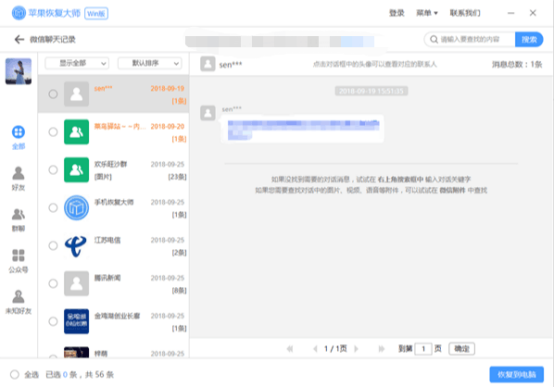Click the 金鸡湖创业长廊 conversation name

117,316
